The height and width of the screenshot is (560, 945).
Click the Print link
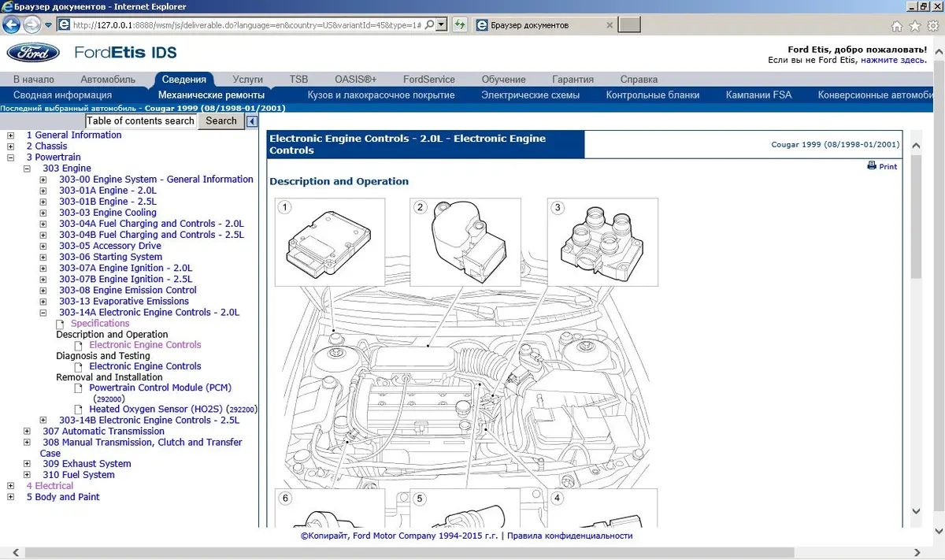click(x=888, y=167)
